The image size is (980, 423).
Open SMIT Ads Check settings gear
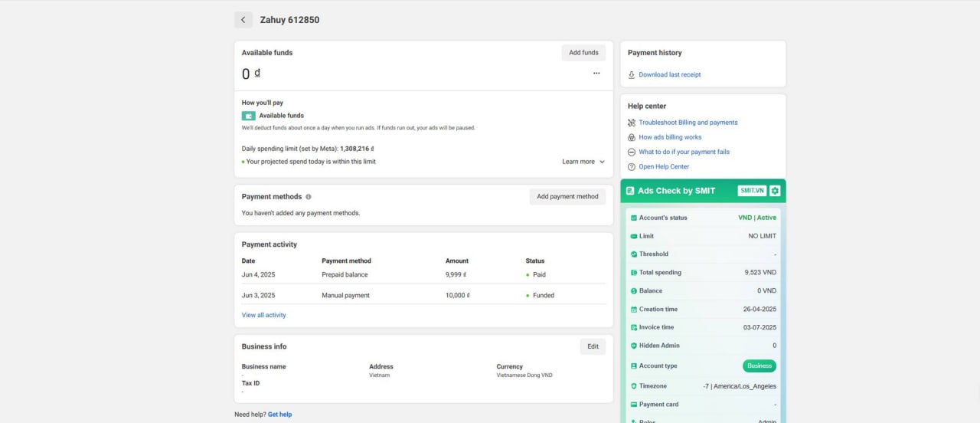coord(775,191)
